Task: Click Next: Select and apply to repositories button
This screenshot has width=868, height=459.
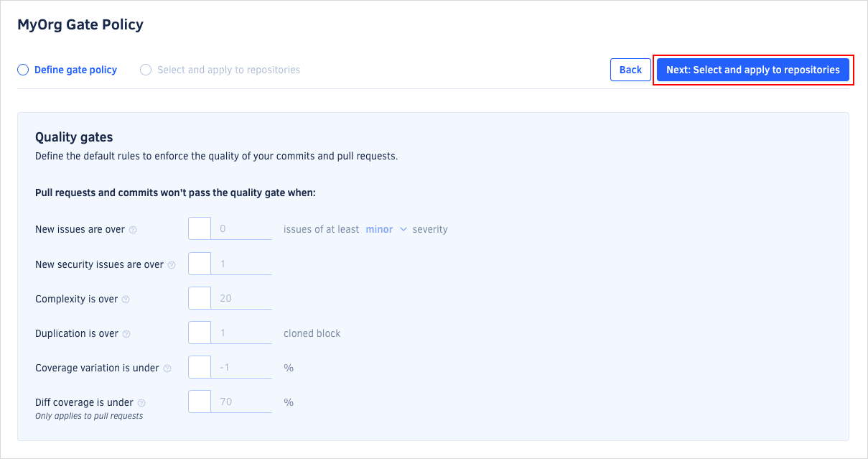Action: [752, 70]
